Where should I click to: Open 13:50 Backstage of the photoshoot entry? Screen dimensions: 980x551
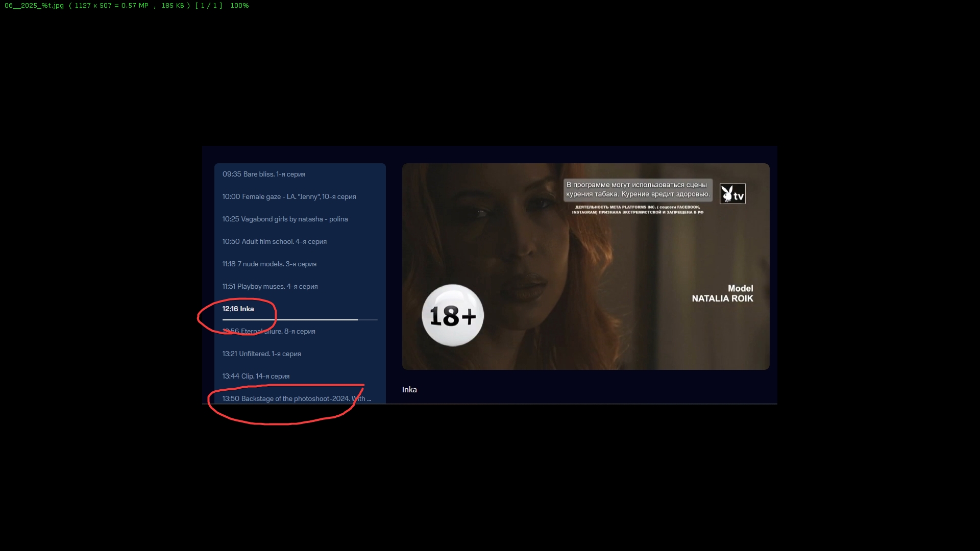coord(296,398)
